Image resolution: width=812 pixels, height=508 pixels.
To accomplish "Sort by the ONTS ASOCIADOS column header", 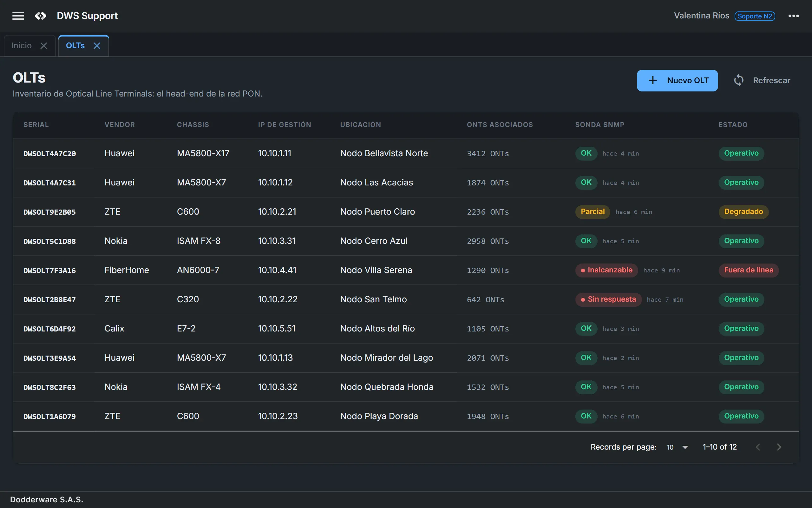I will [500, 125].
